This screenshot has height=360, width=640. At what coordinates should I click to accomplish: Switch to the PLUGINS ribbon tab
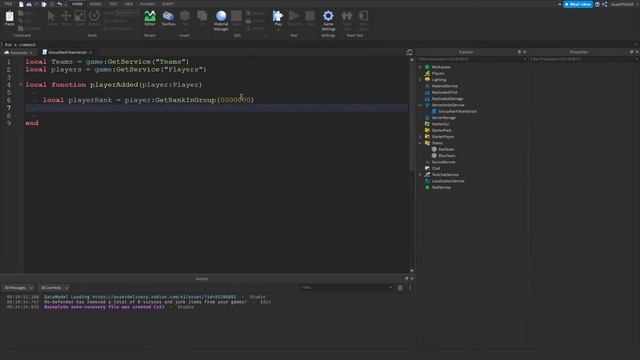(x=147, y=4)
